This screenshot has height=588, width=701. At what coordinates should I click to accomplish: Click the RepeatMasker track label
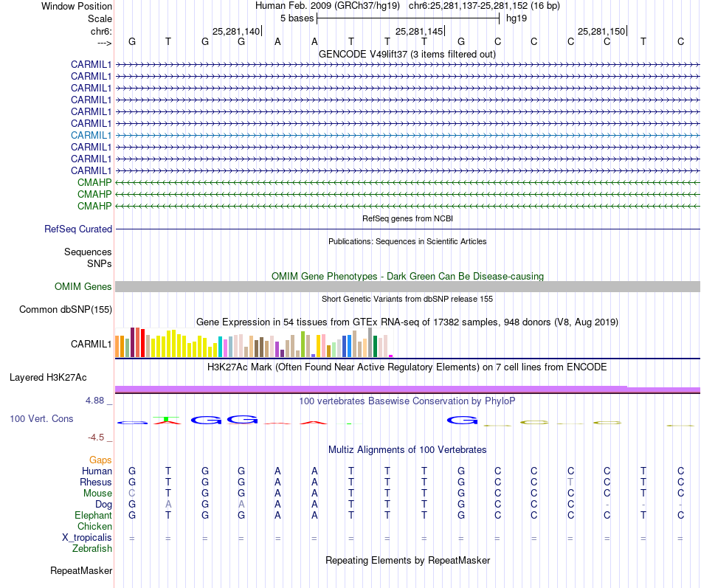[81, 570]
